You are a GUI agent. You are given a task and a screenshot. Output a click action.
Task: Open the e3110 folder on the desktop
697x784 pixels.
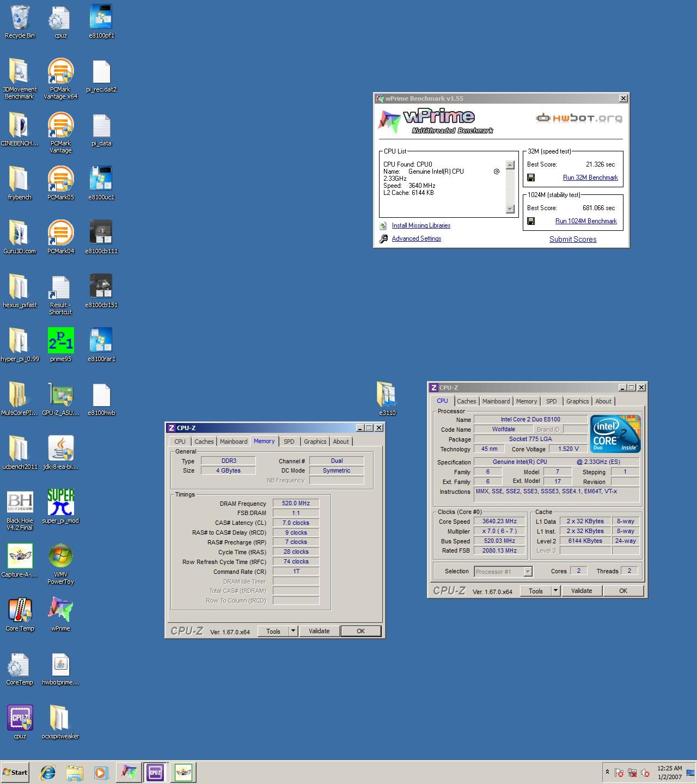pos(387,399)
